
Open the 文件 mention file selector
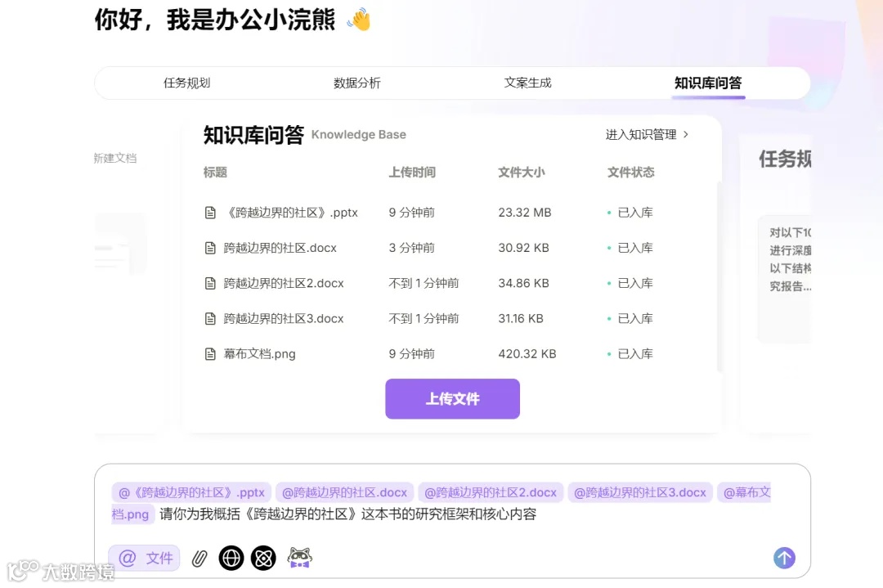144,558
